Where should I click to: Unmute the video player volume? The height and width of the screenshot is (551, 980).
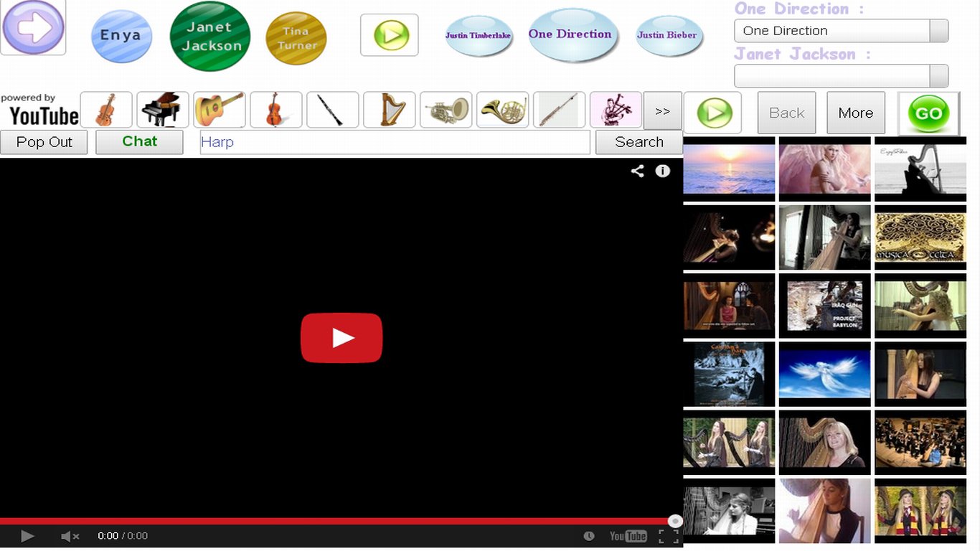[x=70, y=536]
